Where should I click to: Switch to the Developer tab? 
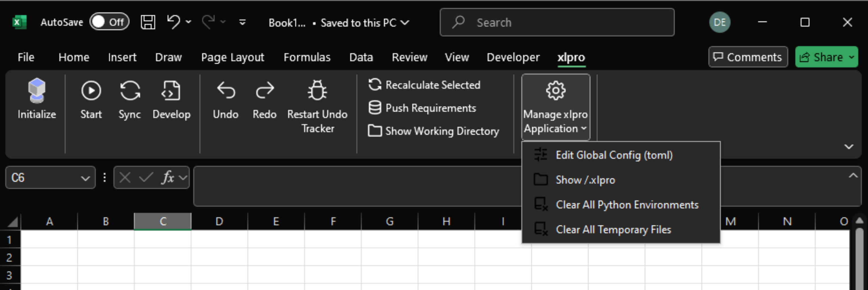tap(513, 57)
